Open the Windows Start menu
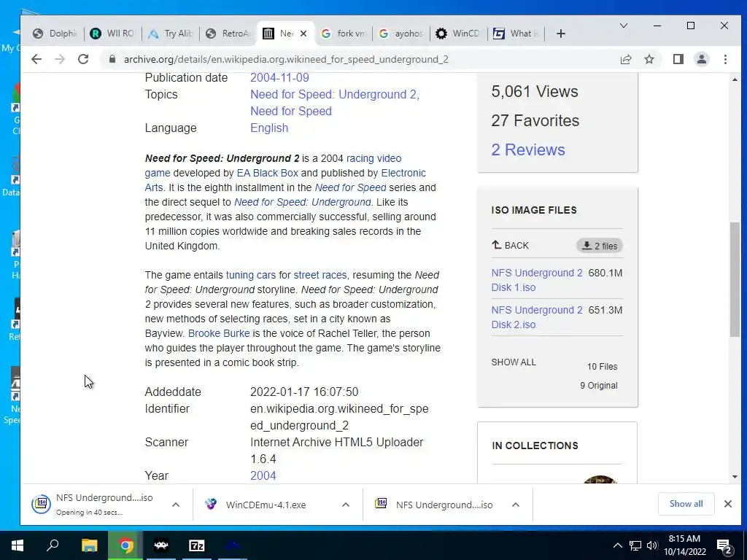 (18, 545)
